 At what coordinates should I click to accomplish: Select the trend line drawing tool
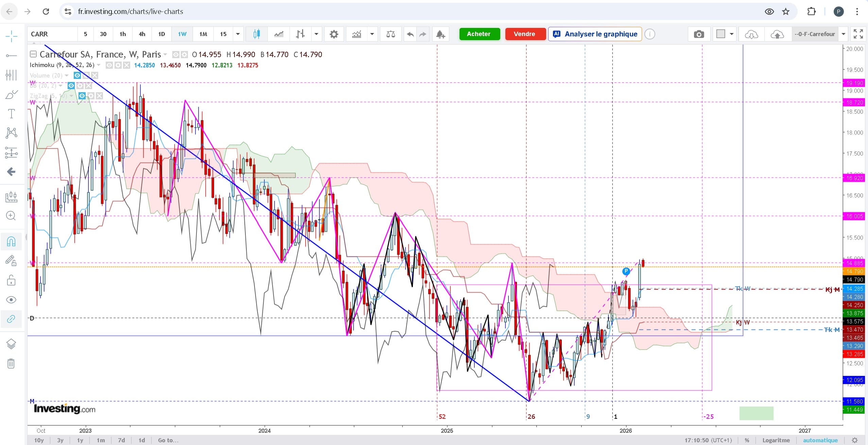point(11,55)
